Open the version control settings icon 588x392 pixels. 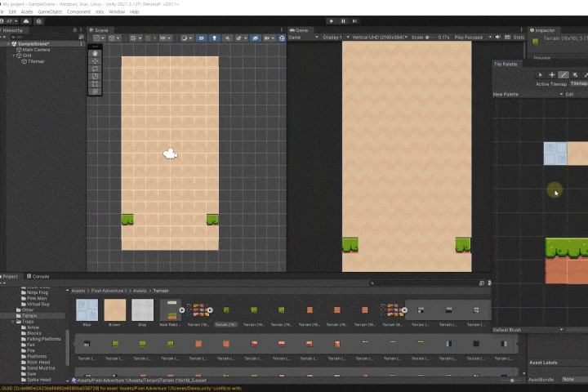click(x=38, y=21)
